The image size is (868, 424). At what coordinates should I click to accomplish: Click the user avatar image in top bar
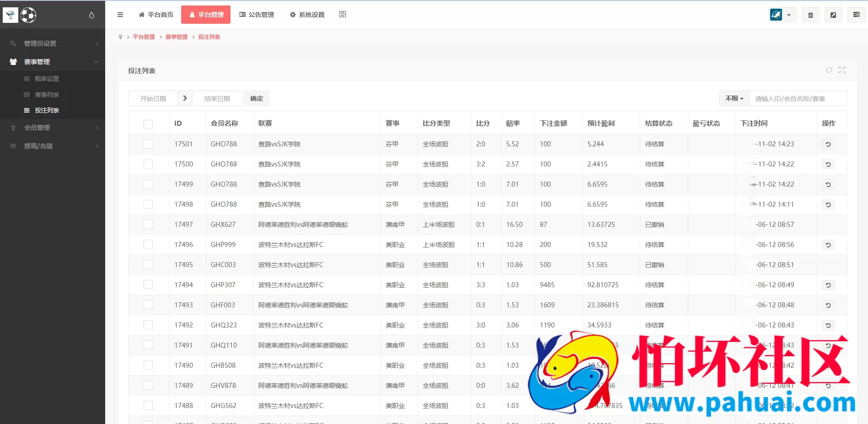click(776, 15)
